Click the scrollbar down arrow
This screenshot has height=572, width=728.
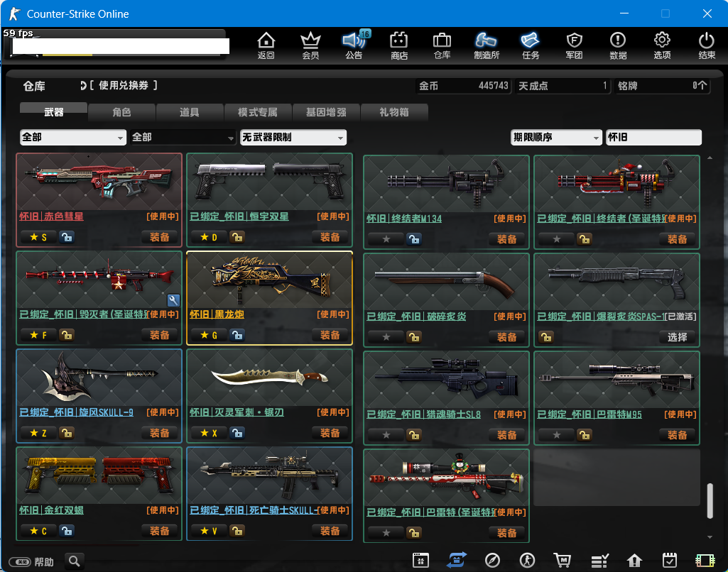[710, 537]
